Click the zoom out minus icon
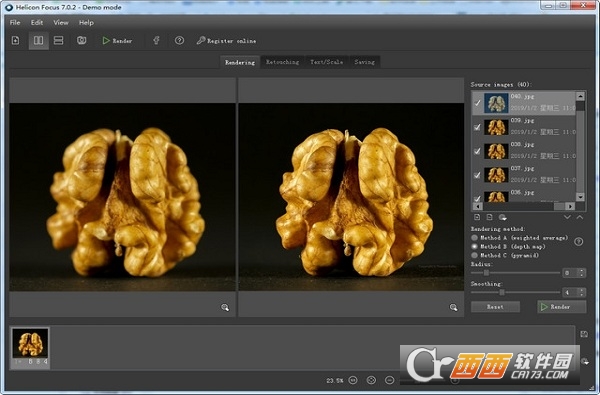The image size is (600, 395). tap(390, 380)
